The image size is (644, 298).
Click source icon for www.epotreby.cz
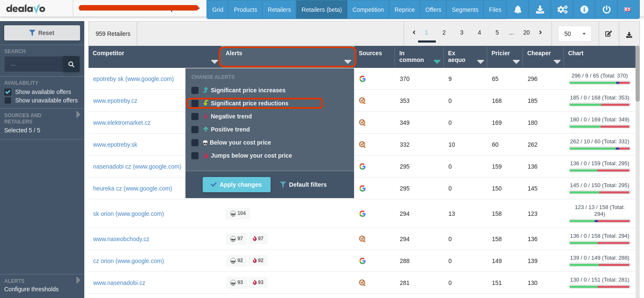pyautogui.click(x=362, y=101)
